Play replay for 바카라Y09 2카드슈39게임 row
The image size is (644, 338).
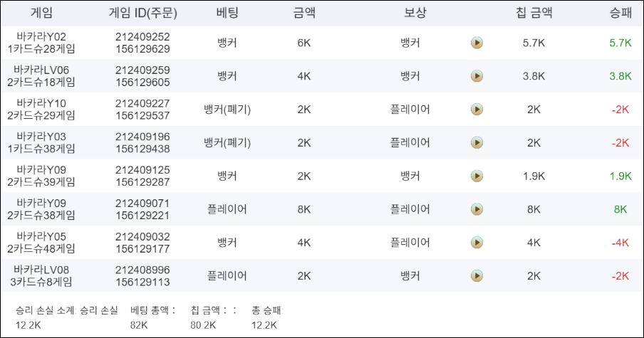477,176
